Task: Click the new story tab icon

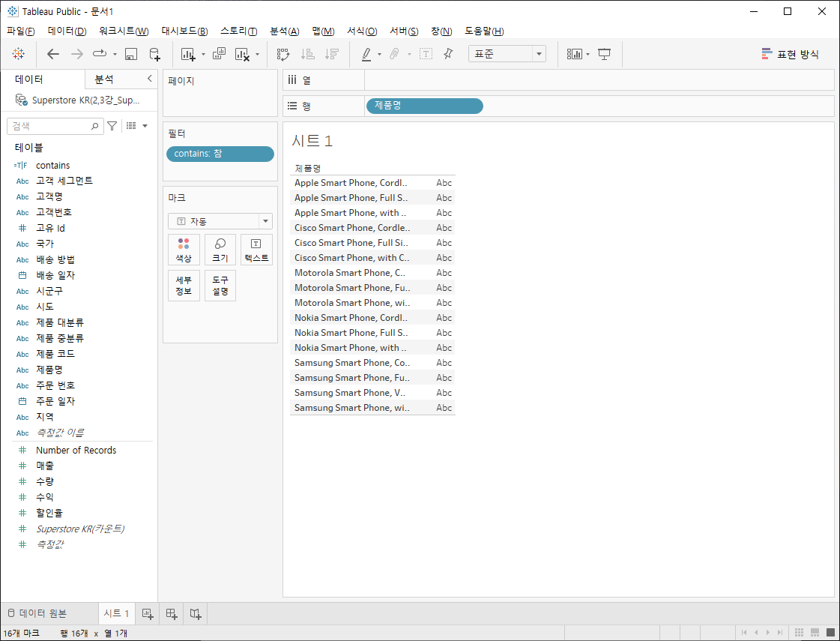Action: point(196,614)
